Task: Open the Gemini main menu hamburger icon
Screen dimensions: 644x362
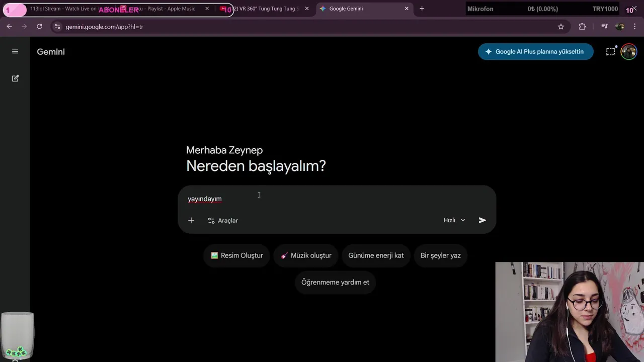Action: [x=15, y=51]
